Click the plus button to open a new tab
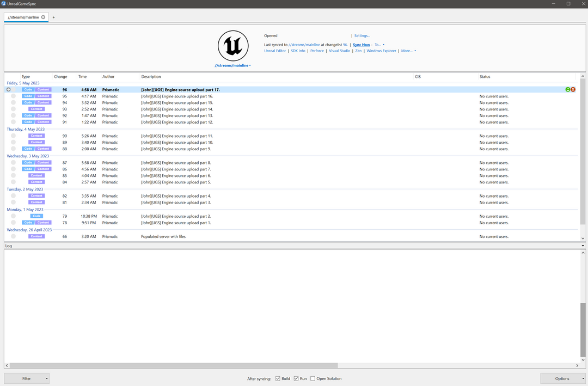 pyautogui.click(x=53, y=17)
